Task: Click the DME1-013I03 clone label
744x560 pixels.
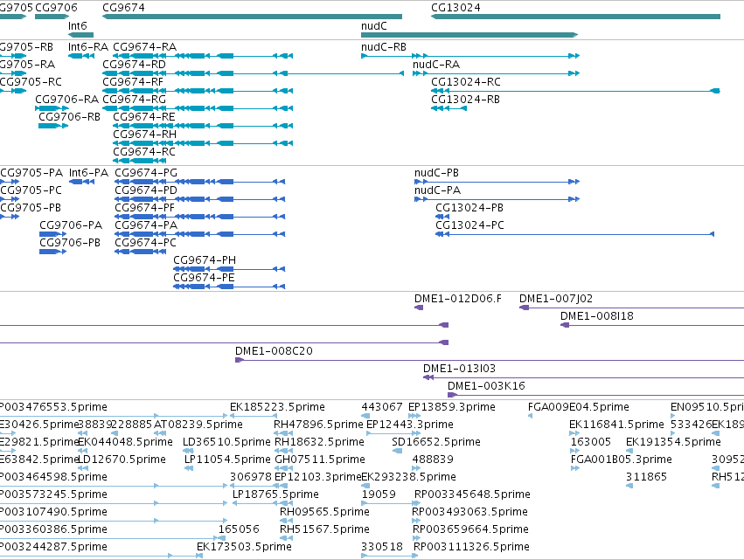Action: pos(459,369)
